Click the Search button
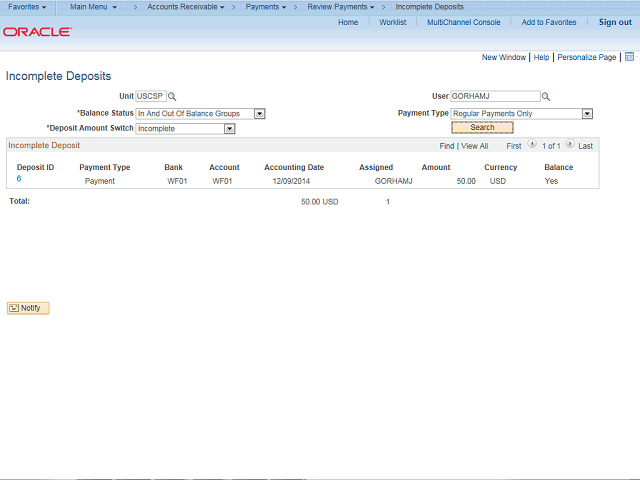Screen dimensions: 640x480 click(x=482, y=127)
